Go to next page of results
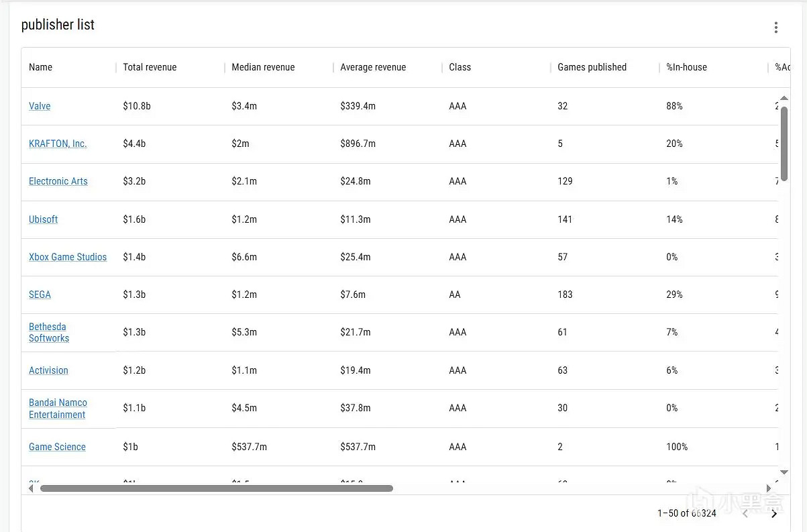Image resolution: width=807 pixels, height=532 pixels. 774,513
